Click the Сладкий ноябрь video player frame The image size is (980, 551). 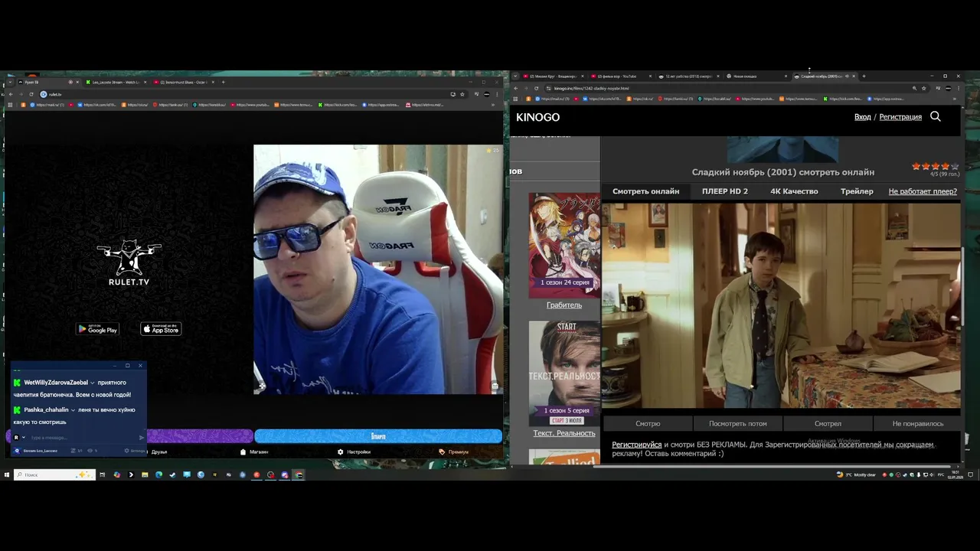point(781,305)
